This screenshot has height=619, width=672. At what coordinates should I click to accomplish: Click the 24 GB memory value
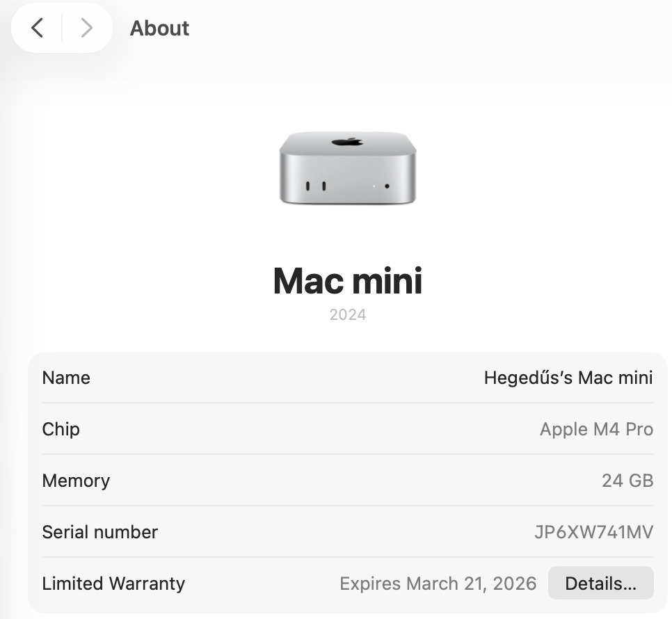point(627,481)
